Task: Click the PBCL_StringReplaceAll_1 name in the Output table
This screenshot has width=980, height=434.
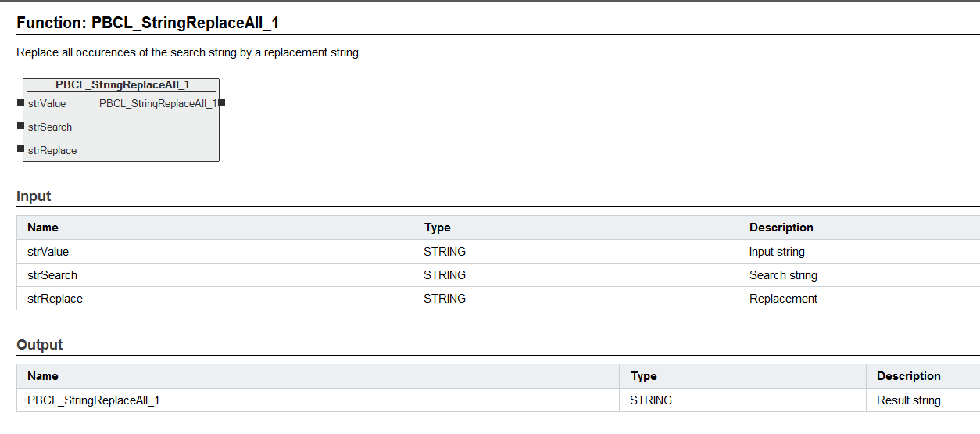Action: (x=94, y=400)
